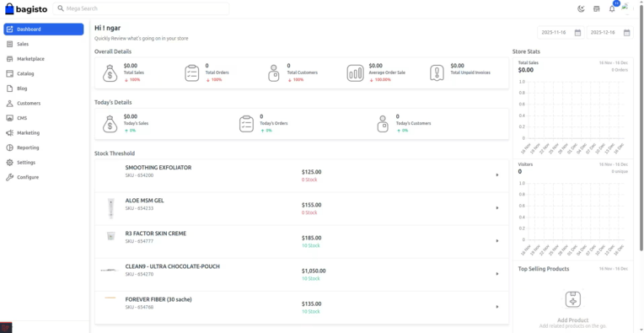
Task: Focus the Mega Search field
Action: coord(141,8)
